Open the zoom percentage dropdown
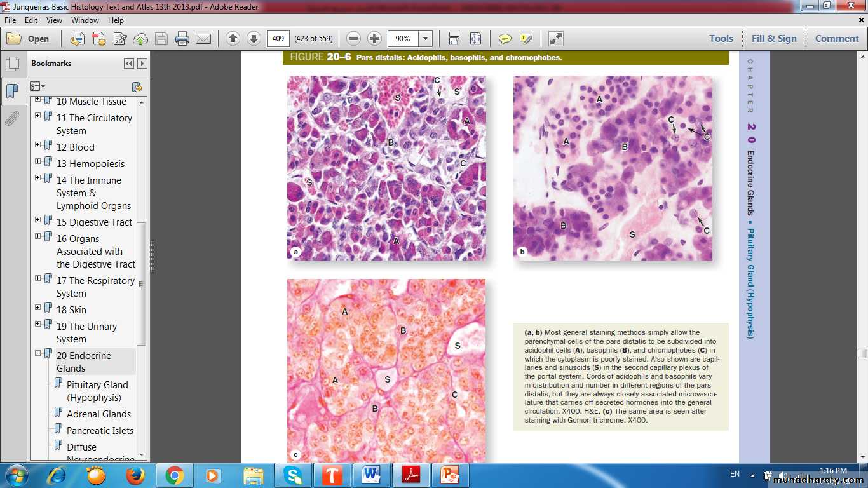 pos(426,39)
